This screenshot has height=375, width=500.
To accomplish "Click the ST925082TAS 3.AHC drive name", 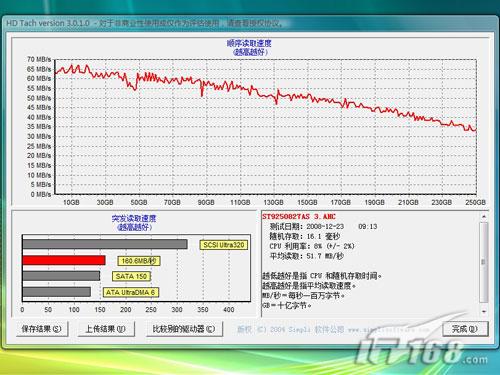I will coord(299,217).
